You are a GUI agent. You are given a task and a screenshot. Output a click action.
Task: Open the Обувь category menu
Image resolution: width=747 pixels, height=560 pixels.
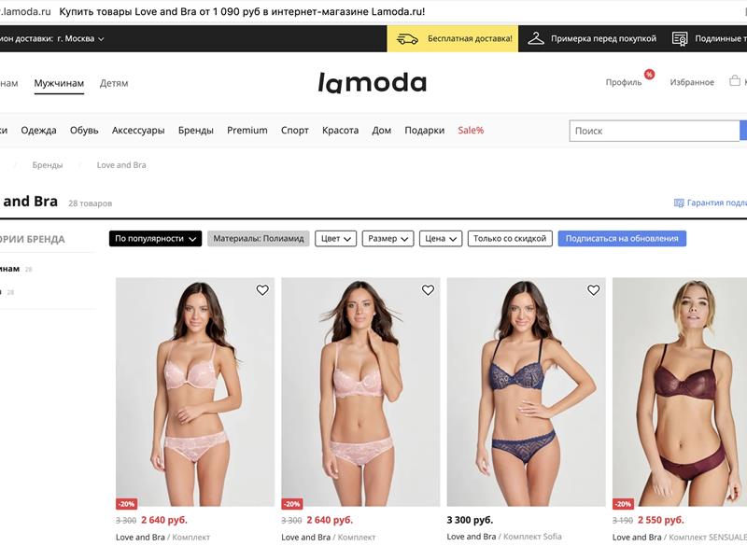84,131
